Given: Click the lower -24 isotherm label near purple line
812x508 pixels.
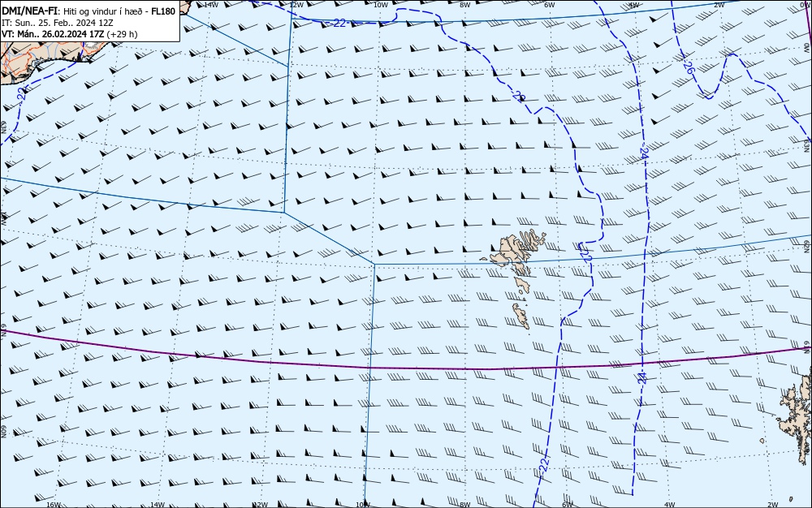Looking at the screenshot, I should point(642,377).
